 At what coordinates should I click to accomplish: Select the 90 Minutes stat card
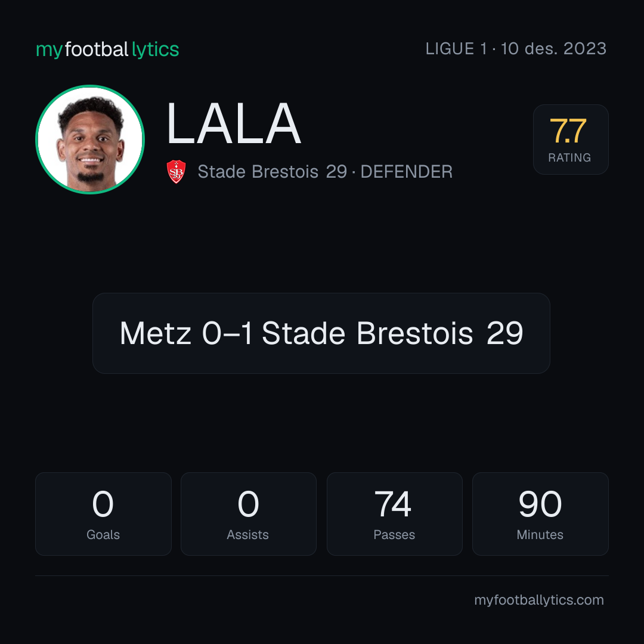pyautogui.click(x=540, y=514)
